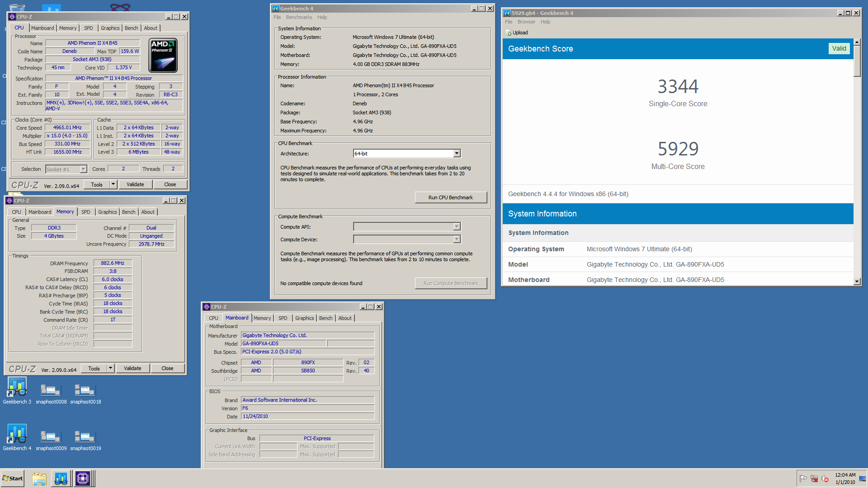
Task: Click the CPU-Z Mainboard window title icon
Action: click(207, 307)
